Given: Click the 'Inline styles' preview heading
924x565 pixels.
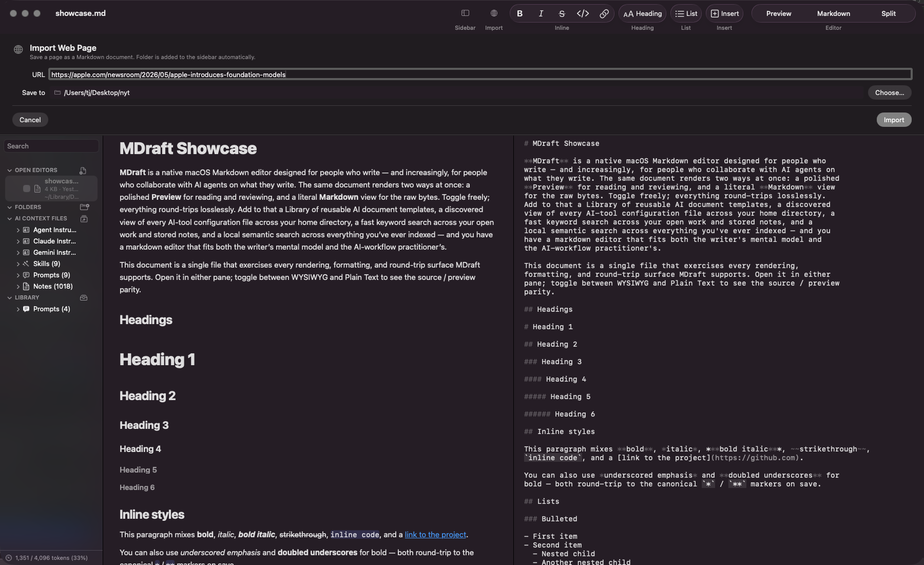Looking at the screenshot, I should click(152, 515).
